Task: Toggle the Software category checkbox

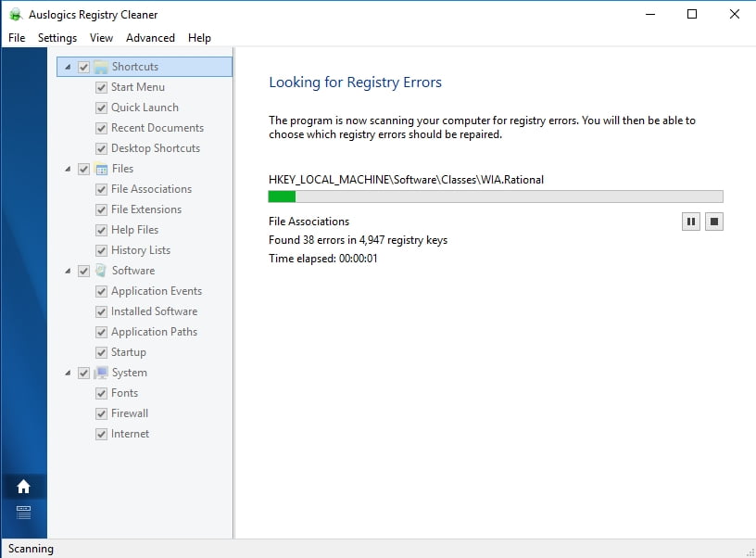Action: [x=84, y=271]
